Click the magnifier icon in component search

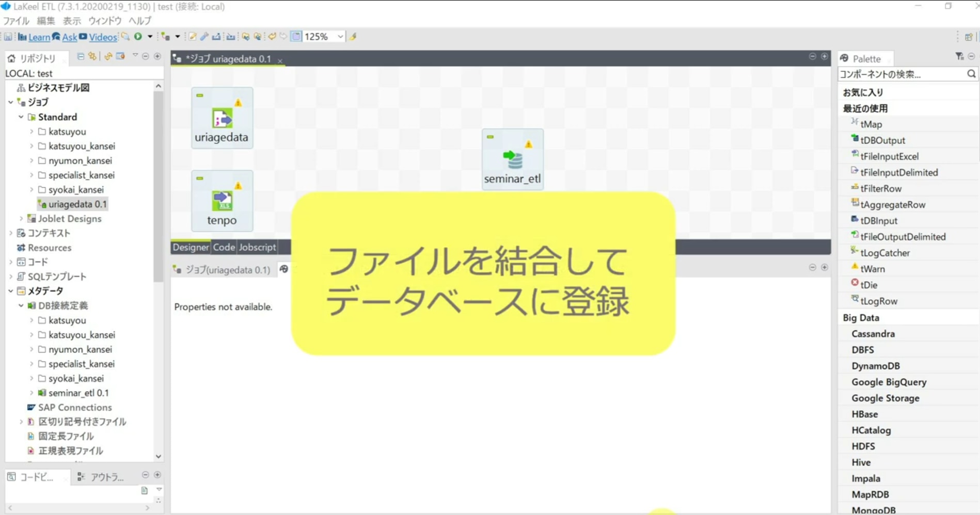point(971,74)
